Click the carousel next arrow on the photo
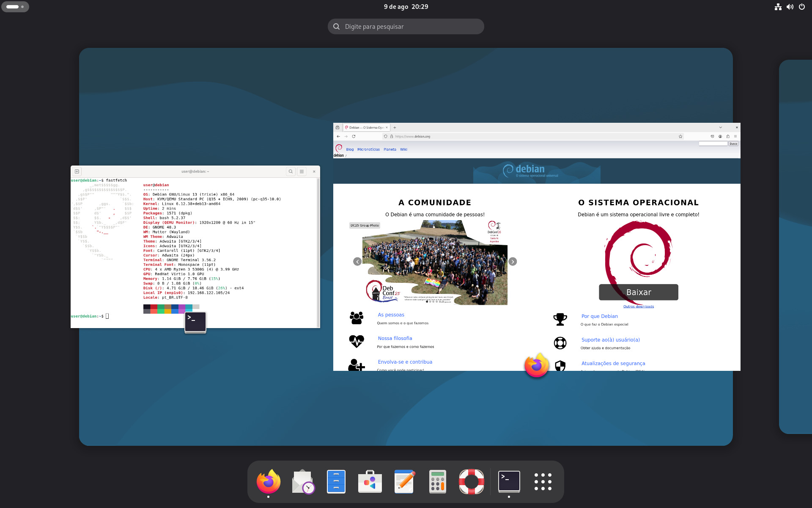This screenshot has width=812, height=508. [x=513, y=262]
